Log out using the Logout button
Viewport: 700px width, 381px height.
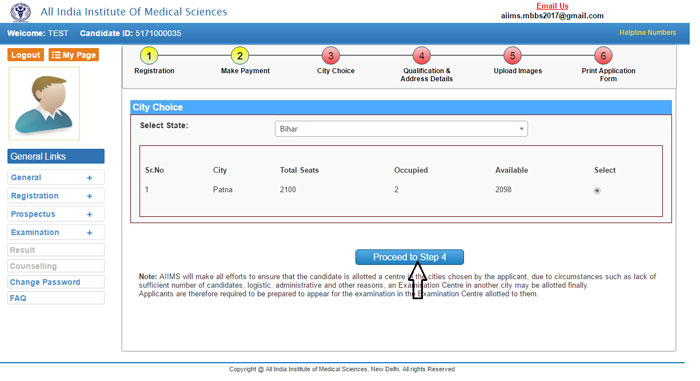pyautogui.click(x=25, y=55)
